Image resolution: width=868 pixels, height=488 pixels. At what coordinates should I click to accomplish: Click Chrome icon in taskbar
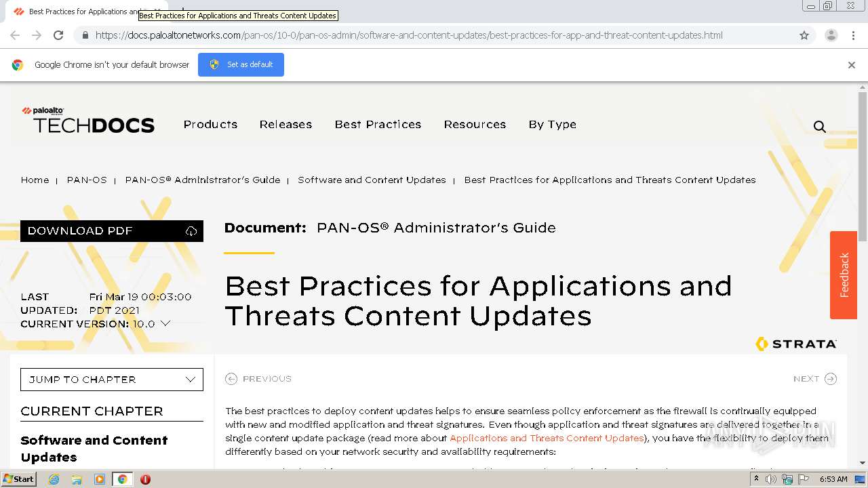pos(122,479)
